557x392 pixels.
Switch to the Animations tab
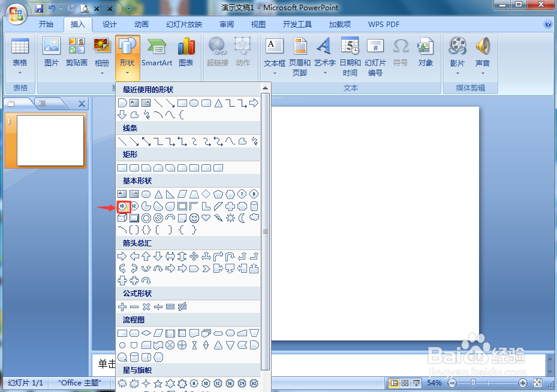tap(141, 24)
